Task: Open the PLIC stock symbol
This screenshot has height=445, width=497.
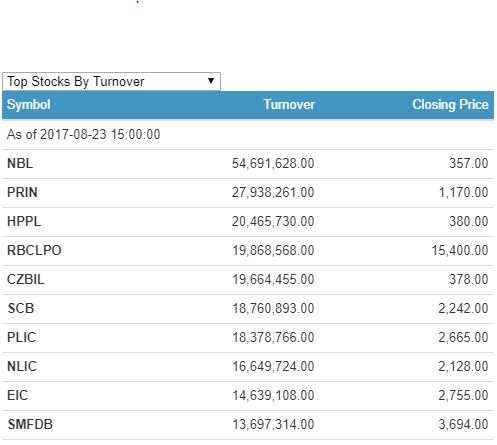Action: pos(21,337)
